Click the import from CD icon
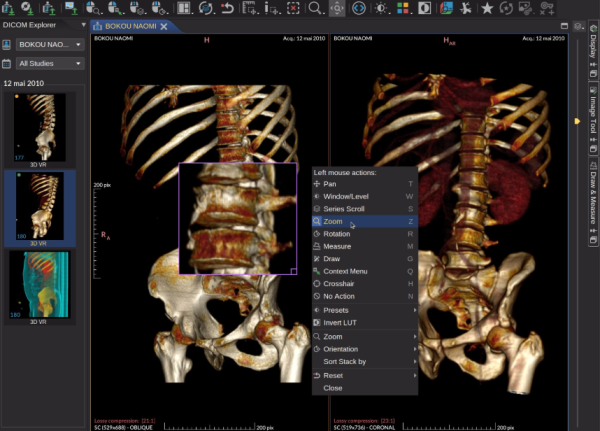Image resolution: width=600 pixels, height=431 pixels. pos(27,8)
